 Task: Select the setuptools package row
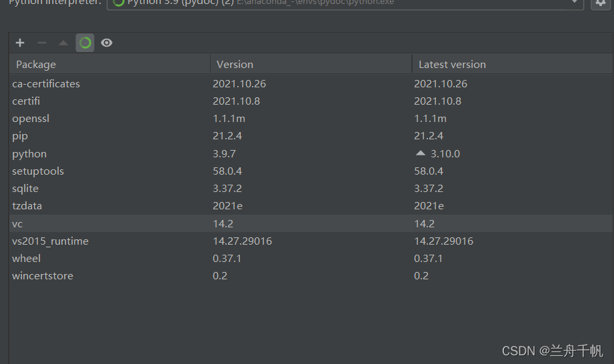pyautogui.click(x=38, y=171)
